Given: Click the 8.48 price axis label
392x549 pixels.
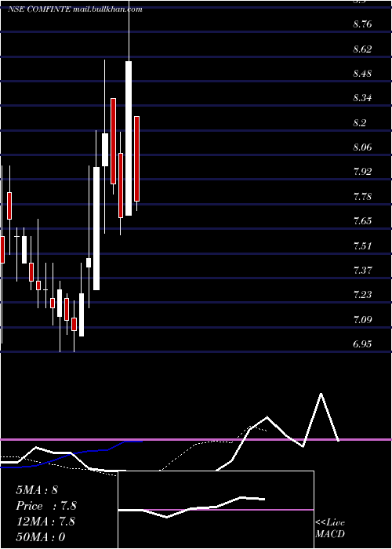Looking at the screenshot, I should (x=362, y=74).
